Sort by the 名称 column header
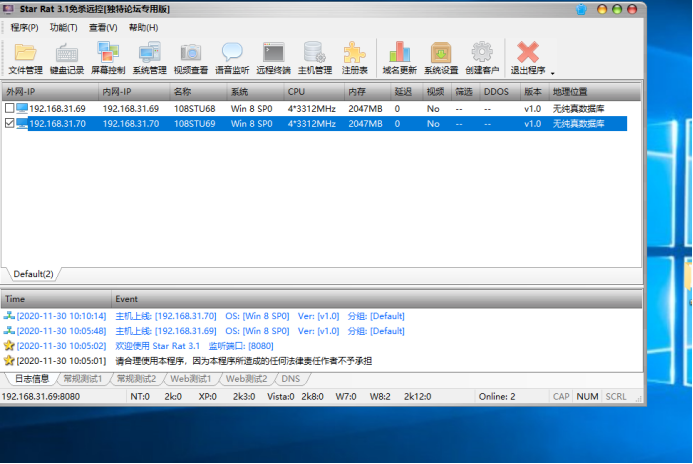 [x=198, y=91]
